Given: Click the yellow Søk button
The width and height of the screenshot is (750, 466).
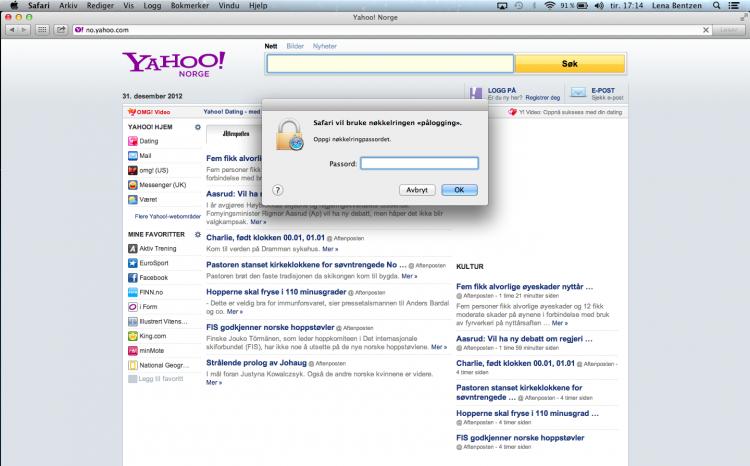Looking at the screenshot, I should [x=570, y=64].
